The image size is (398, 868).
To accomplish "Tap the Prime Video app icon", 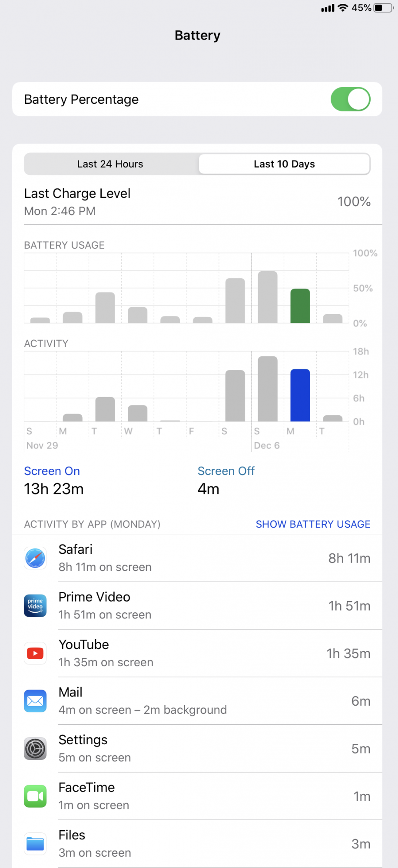I will [35, 606].
